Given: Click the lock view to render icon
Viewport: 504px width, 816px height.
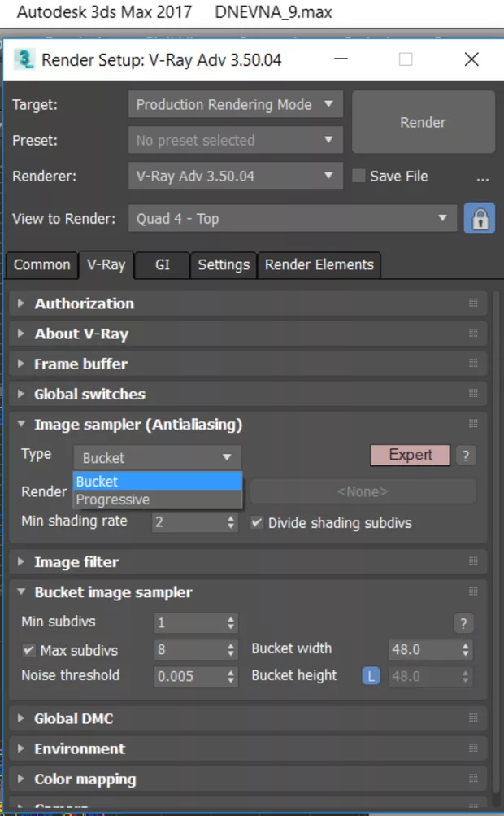Looking at the screenshot, I should (480, 219).
